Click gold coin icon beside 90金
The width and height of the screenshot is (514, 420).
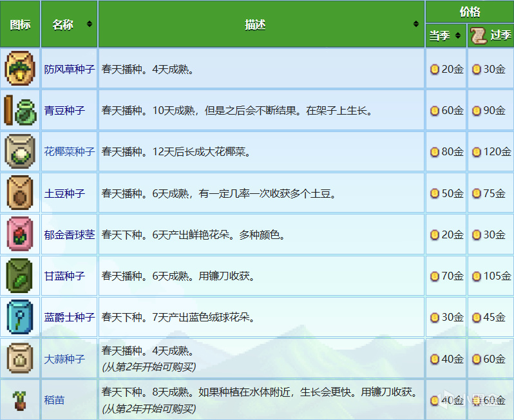pyautogui.click(x=476, y=111)
